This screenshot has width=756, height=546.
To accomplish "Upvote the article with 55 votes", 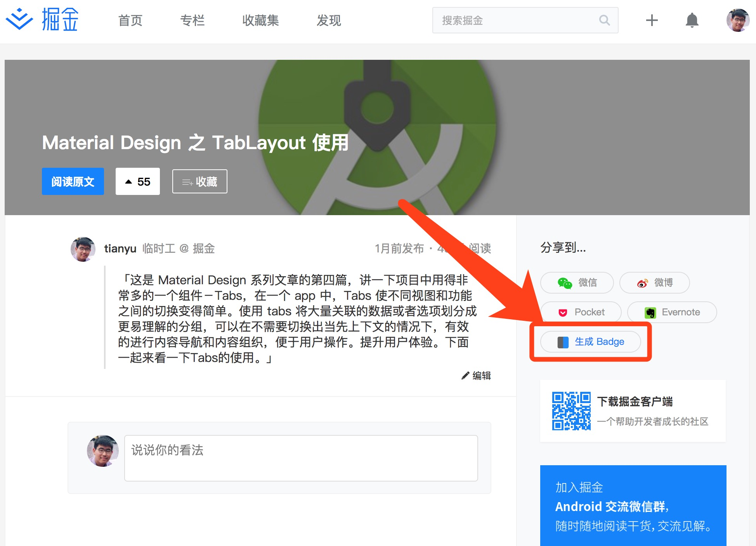I will [137, 181].
